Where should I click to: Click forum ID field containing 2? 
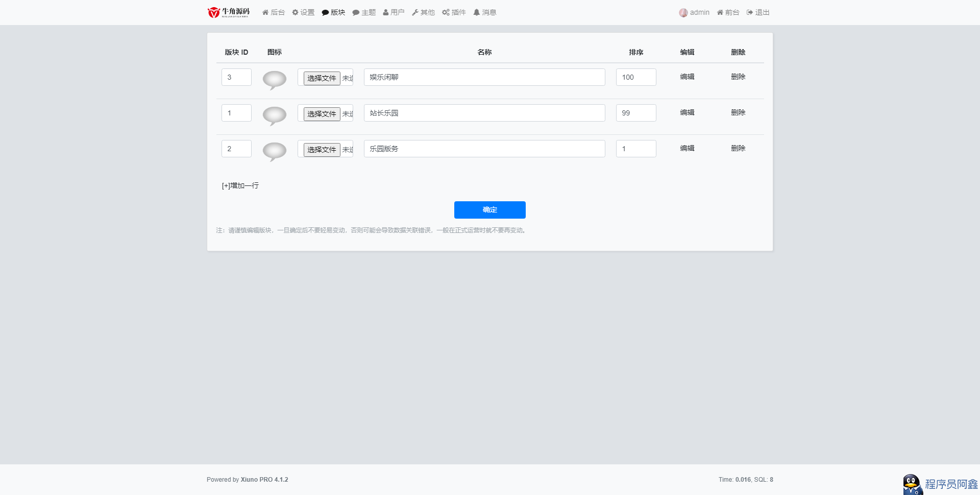click(236, 149)
